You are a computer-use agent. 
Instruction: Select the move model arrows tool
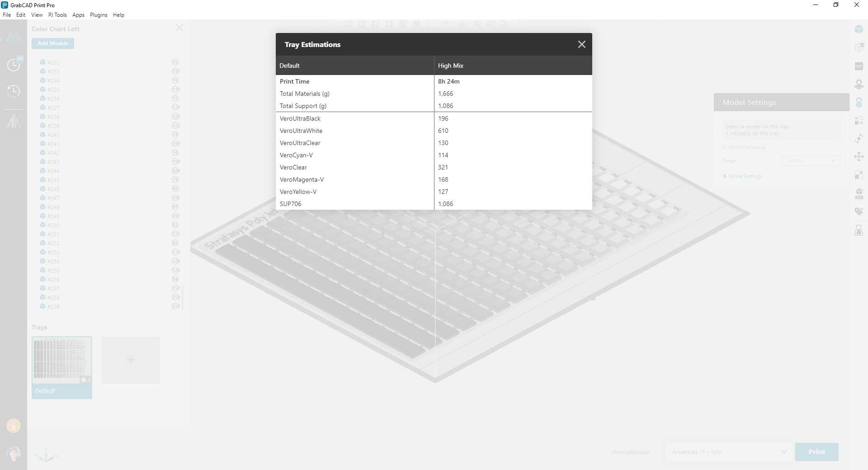click(x=859, y=157)
